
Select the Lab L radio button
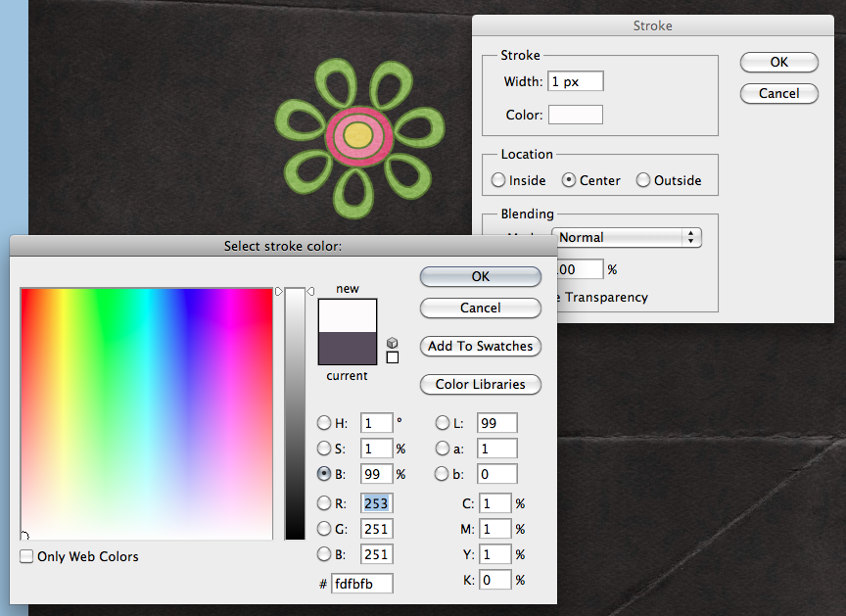point(443,422)
